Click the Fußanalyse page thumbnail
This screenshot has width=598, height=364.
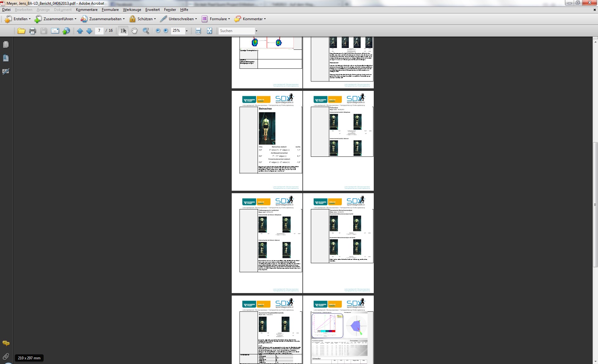[338, 141]
